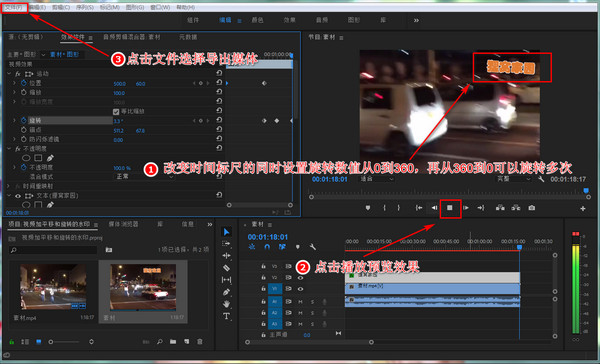Toggle rotation stopwatch animation
Image resolution: width=600 pixels, height=364 pixels.
[24, 120]
